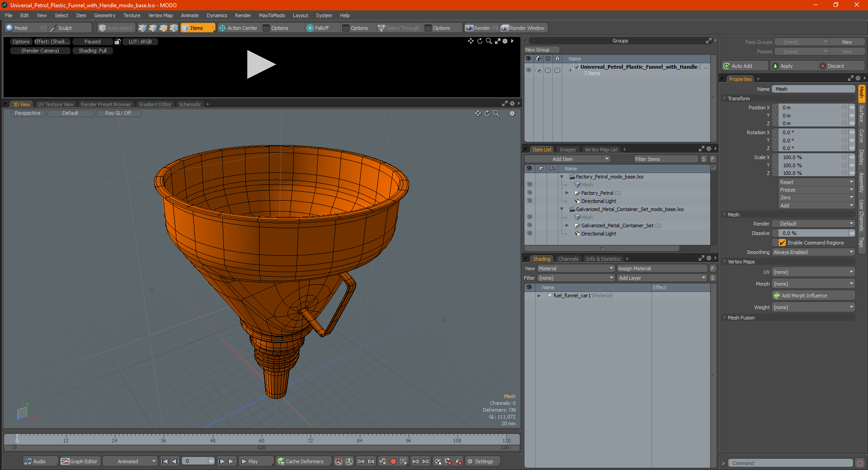Switch to UV Texture View tab
The height and width of the screenshot is (470, 868).
click(x=55, y=104)
